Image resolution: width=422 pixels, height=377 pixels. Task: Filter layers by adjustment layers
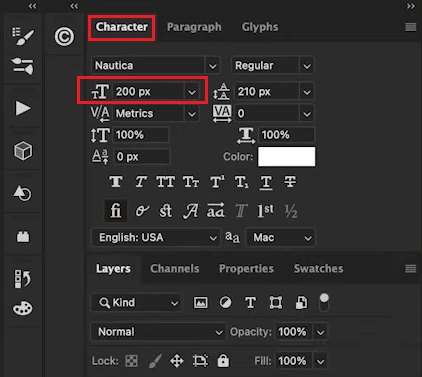pyautogui.click(x=225, y=303)
